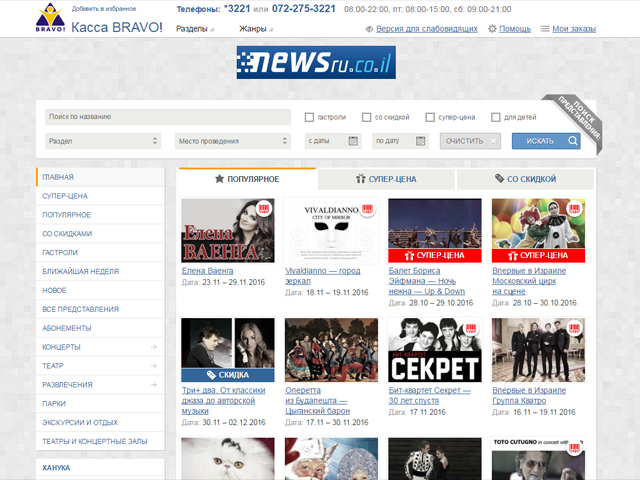Open Бит-квартет Секрет event link
Viewport: 640px width, 480px height.
(429, 396)
